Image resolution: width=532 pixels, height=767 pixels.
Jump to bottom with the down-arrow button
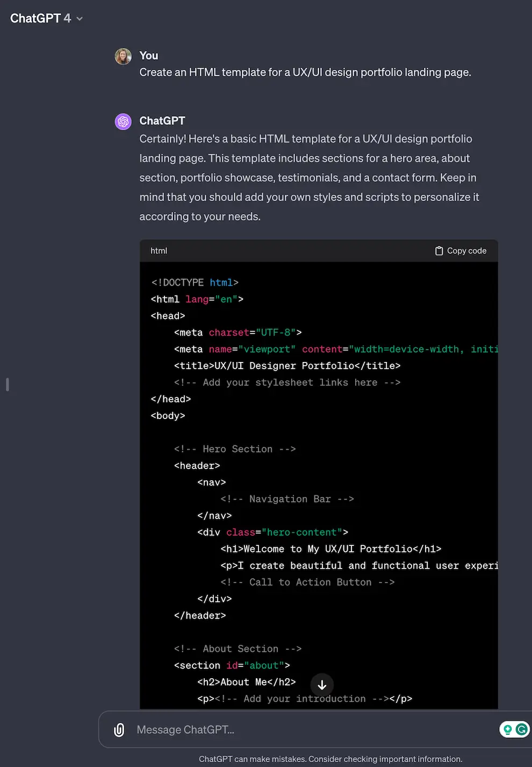(322, 685)
